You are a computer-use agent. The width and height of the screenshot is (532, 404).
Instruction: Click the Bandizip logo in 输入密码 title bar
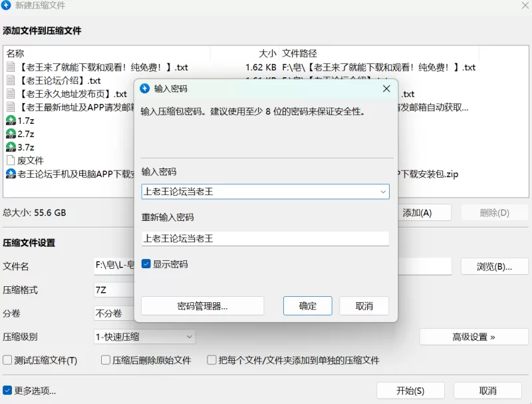(144, 89)
